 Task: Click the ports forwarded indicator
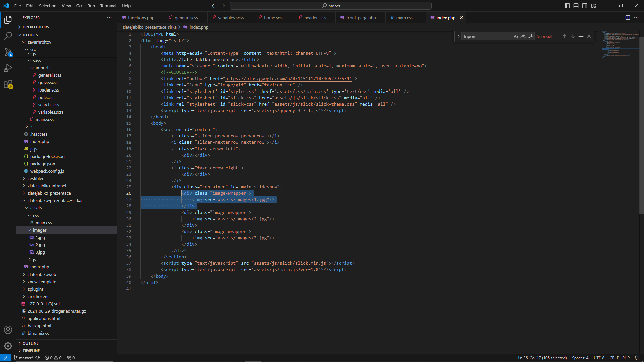click(71, 358)
